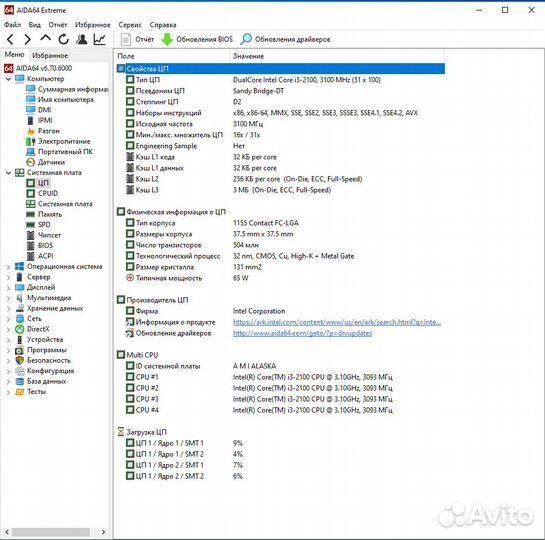This screenshot has width=545, height=540.
Task: Expand the Хранение данных tree node
Action: point(8,309)
